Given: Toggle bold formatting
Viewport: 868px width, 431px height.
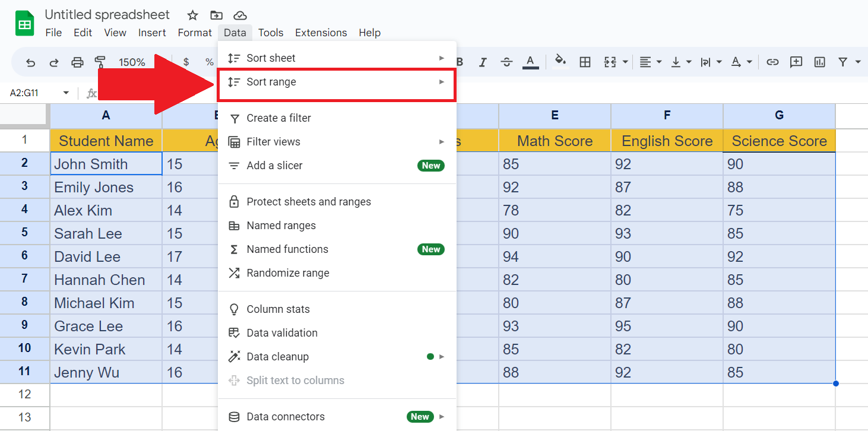Looking at the screenshot, I should (x=459, y=62).
